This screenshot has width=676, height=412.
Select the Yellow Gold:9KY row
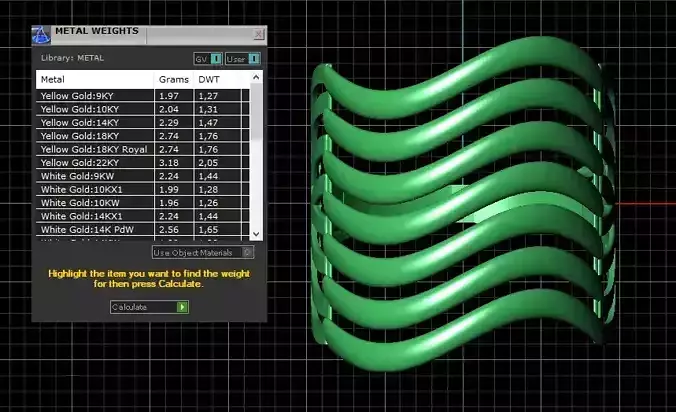(142, 96)
